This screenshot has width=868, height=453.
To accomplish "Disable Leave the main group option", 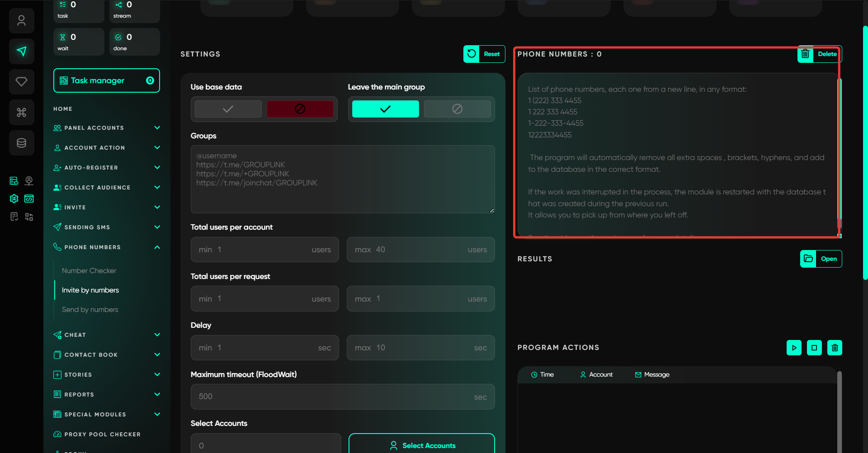I will pos(457,109).
